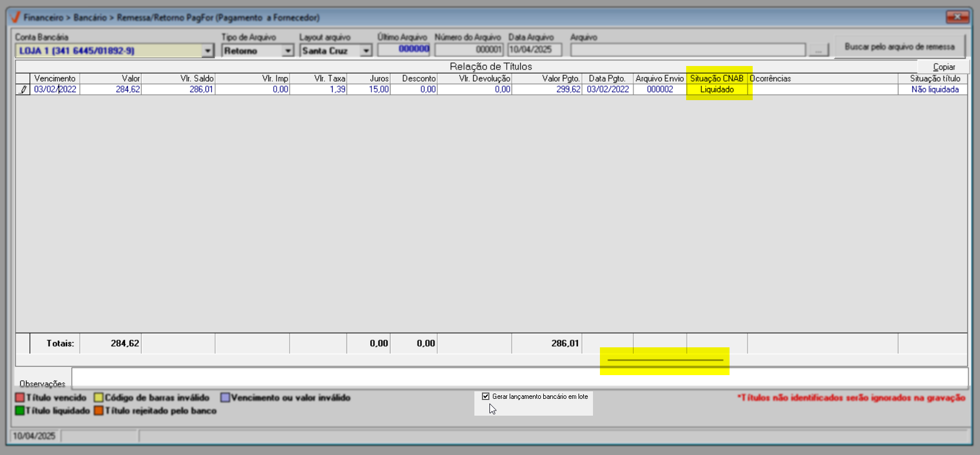The image size is (980, 455).
Task: Click Buscar pelo arquivo de remessa button
Action: click(x=900, y=47)
